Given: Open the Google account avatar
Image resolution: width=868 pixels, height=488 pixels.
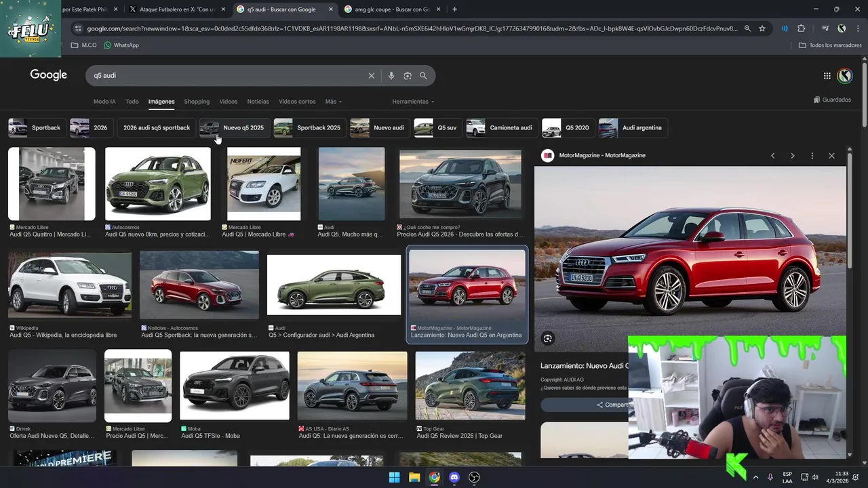Looking at the screenshot, I should pos(845,76).
